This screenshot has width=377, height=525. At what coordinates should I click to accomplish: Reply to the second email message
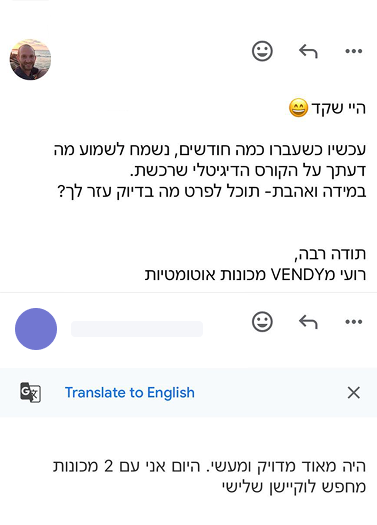[308, 322]
